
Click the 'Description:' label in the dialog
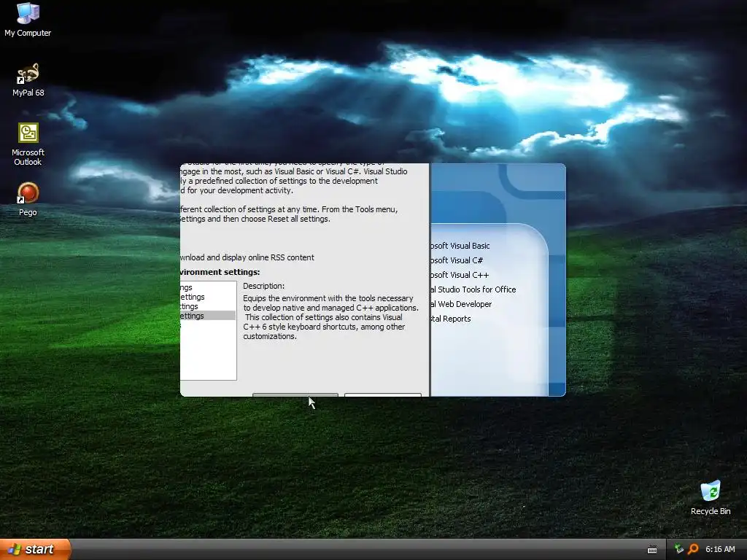263,286
